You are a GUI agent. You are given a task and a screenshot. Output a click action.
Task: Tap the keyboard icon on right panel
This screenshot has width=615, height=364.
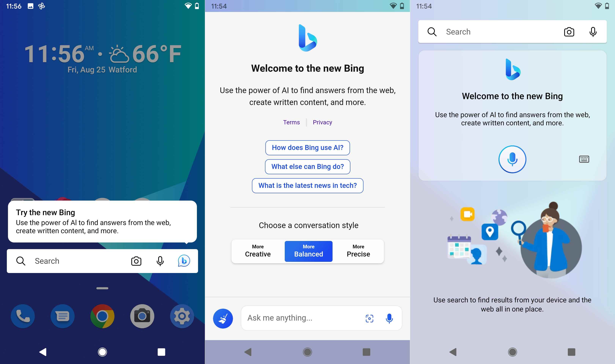584,159
